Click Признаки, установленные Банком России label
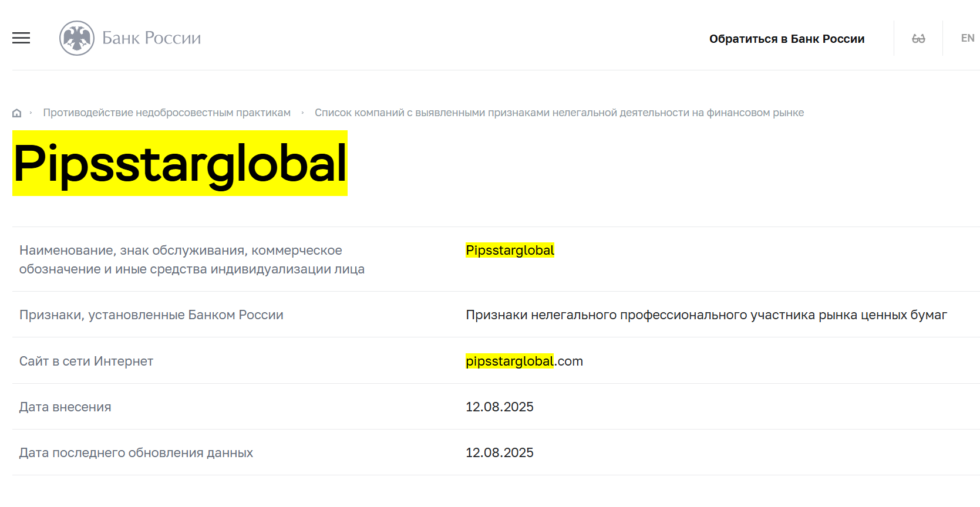This screenshot has height=507, width=980. point(151,315)
